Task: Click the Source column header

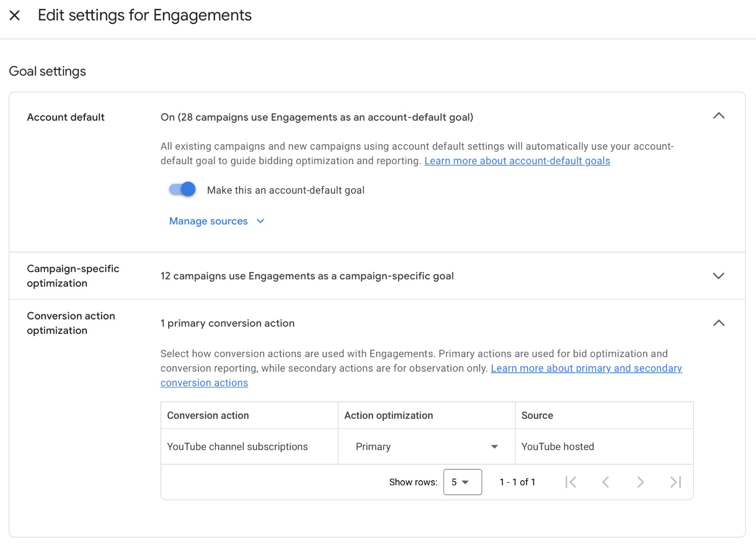Action: coord(537,415)
